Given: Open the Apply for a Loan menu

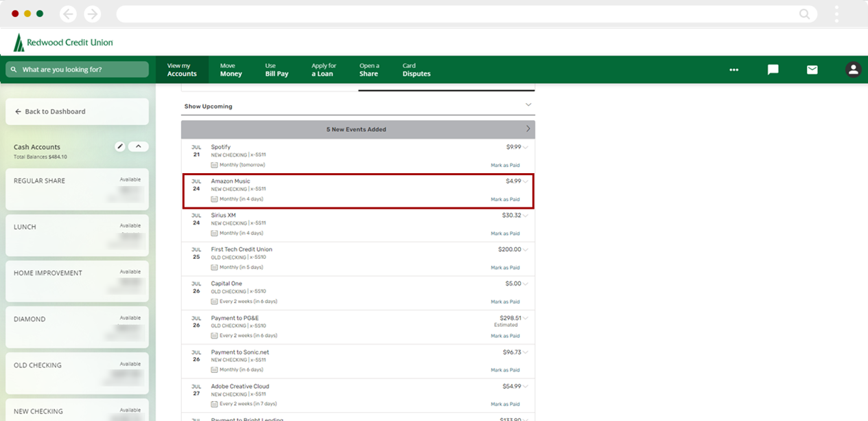Looking at the screenshot, I should click(x=322, y=70).
